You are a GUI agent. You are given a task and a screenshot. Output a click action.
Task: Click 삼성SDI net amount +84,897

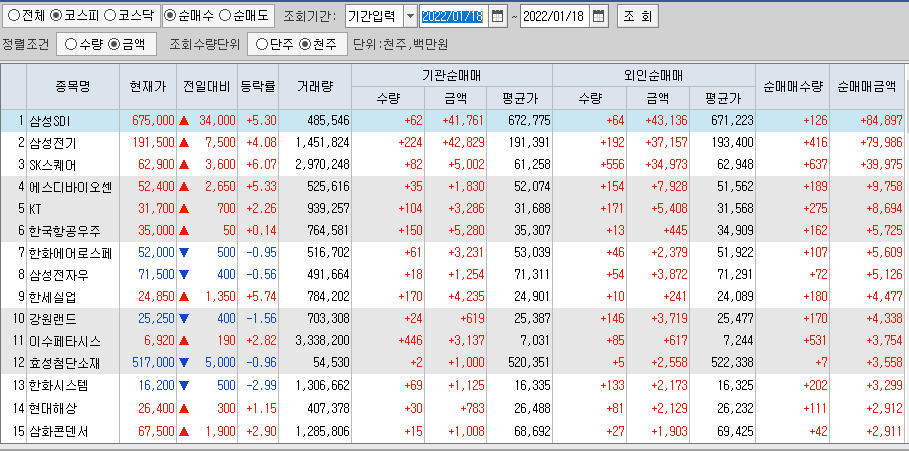(882, 121)
